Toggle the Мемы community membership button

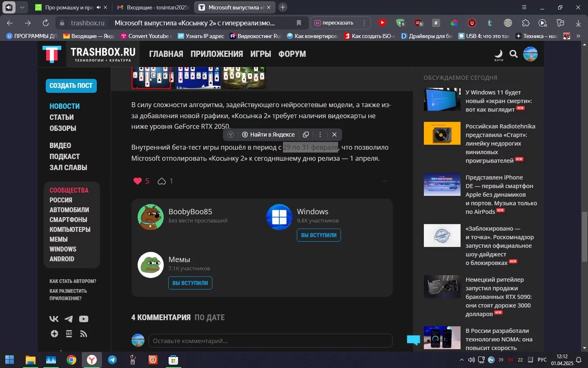point(190,283)
